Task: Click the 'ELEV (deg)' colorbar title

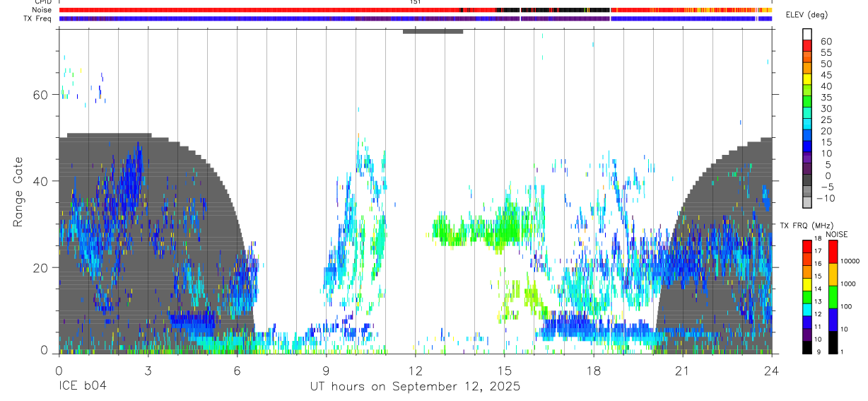Action: click(807, 15)
